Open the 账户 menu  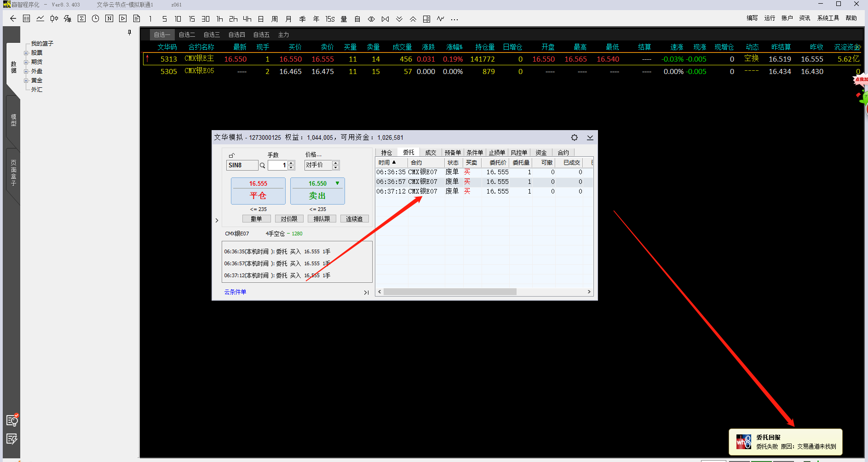[787, 18]
